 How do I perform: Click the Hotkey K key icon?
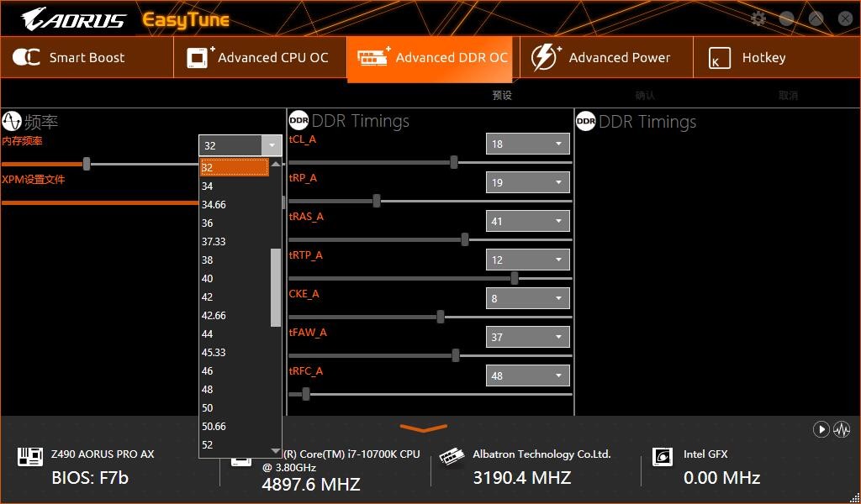tap(720, 58)
